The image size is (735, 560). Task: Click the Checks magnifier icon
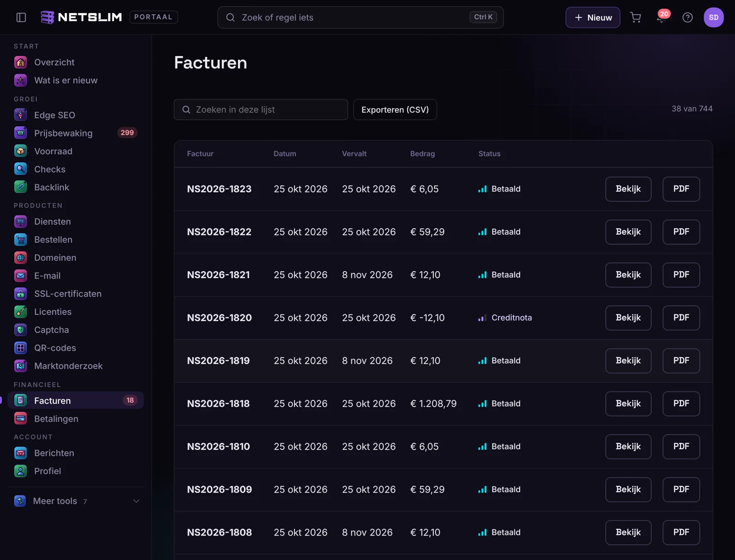[21, 169]
